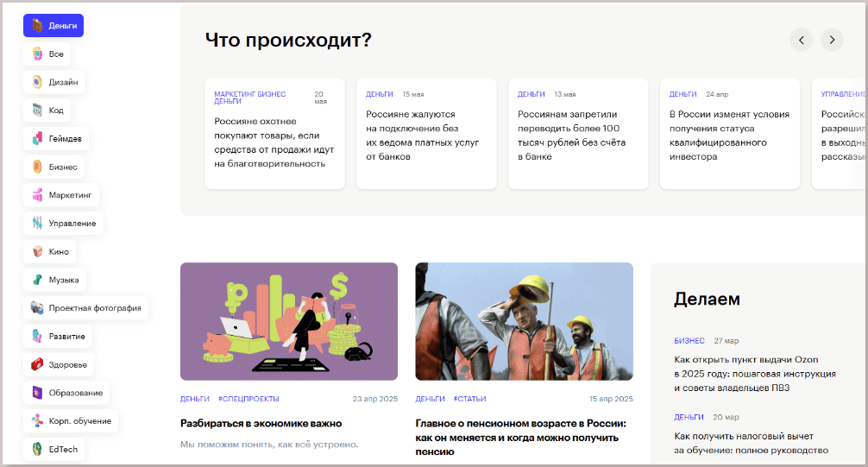The width and height of the screenshot is (868, 467).
Task: Open the Здоровье category icon
Action: [x=37, y=364]
